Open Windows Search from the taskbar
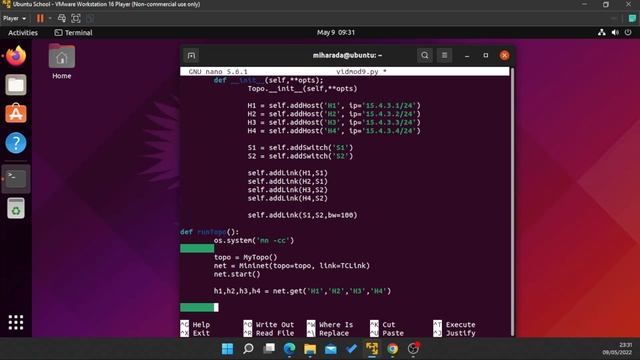The image size is (640, 360). (x=248, y=349)
